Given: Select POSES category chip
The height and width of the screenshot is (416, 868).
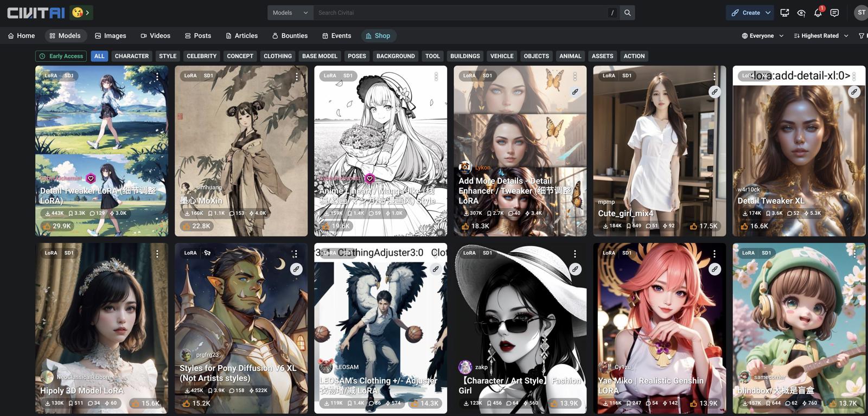Looking at the screenshot, I should 357,56.
